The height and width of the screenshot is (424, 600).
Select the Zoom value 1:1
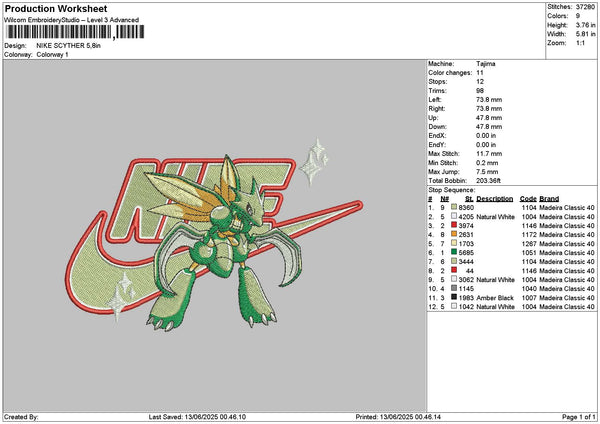click(x=580, y=43)
